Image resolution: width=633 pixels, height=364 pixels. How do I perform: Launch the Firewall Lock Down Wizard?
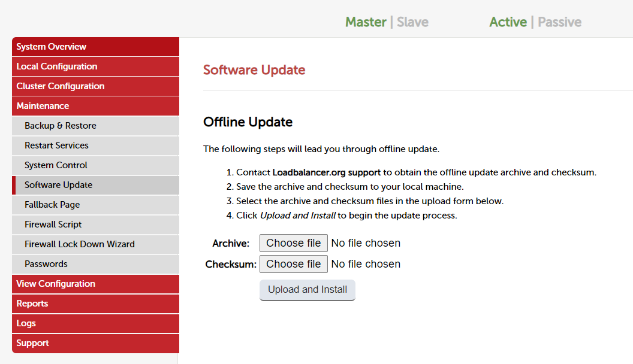[x=96, y=244]
